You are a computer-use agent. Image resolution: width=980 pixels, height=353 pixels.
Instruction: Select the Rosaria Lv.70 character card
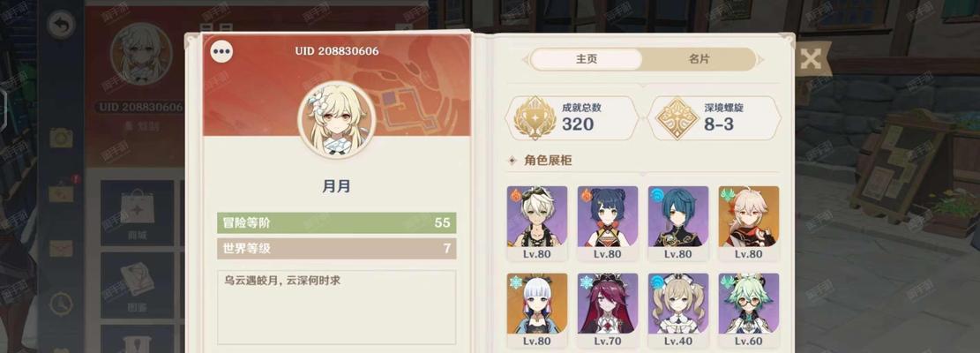coord(608,311)
